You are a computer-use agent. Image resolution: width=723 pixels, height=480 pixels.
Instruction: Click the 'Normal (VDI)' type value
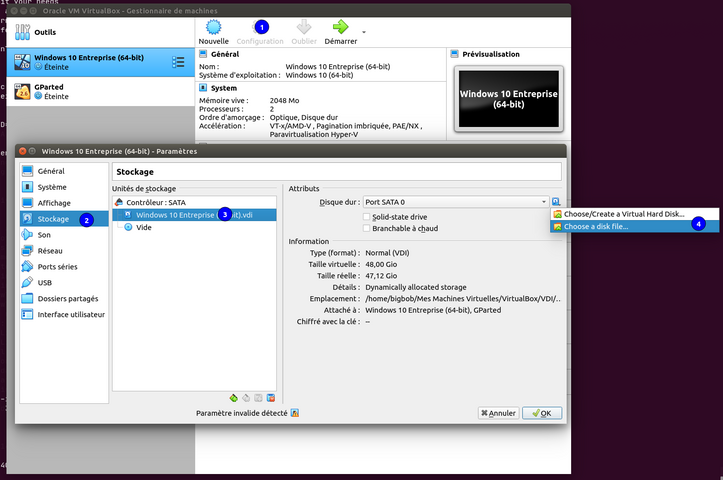pos(387,253)
